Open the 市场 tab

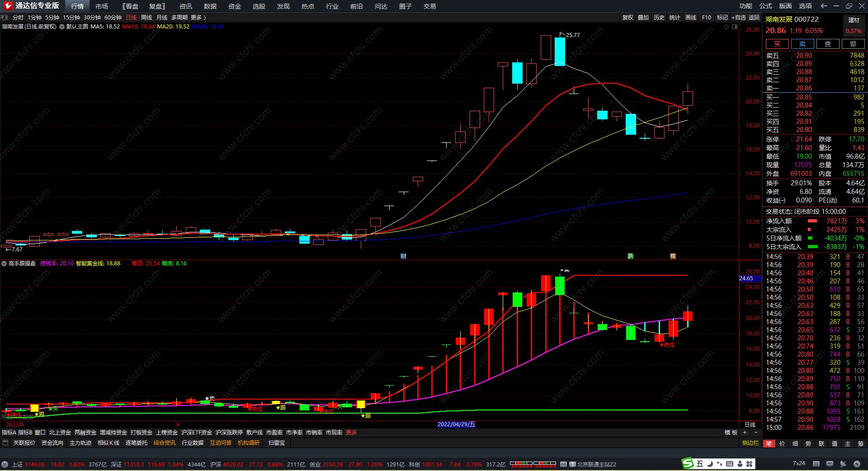click(x=102, y=6)
